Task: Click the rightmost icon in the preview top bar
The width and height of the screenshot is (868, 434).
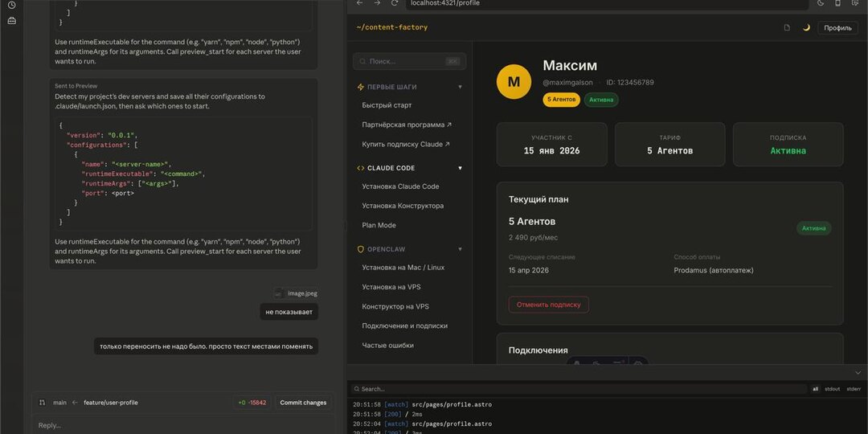Action: tap(855, 2)
